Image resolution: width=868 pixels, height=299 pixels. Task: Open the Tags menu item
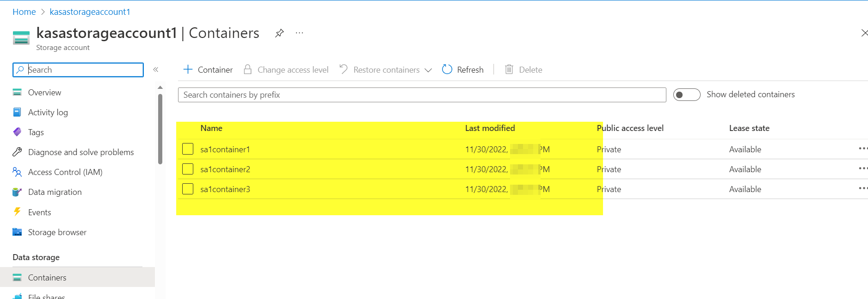point(36,132)
